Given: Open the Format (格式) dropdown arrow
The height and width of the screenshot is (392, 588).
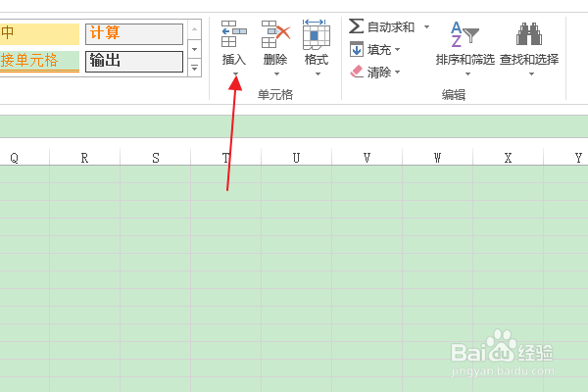Looking at the screenshot, I should click(318, 73).
